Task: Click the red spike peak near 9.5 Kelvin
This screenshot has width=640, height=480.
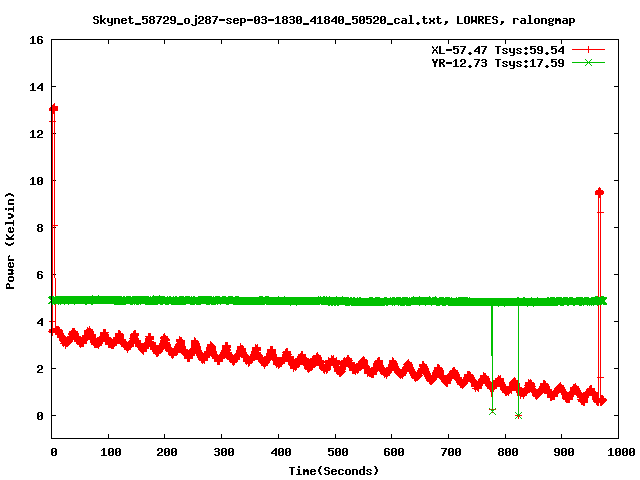Action: tap(599, 192)
